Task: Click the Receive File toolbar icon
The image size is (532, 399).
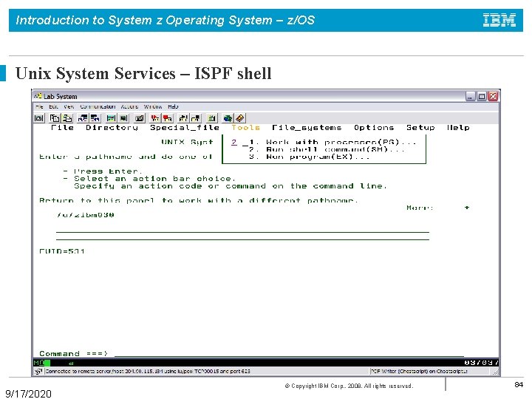Action: coord(95,118)
